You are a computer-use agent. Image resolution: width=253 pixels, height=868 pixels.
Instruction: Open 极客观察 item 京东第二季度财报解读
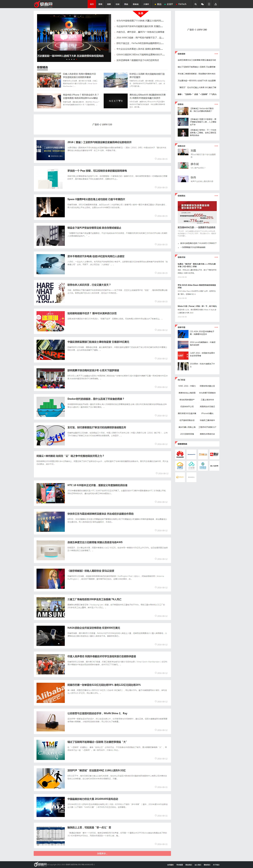point(197,74)
